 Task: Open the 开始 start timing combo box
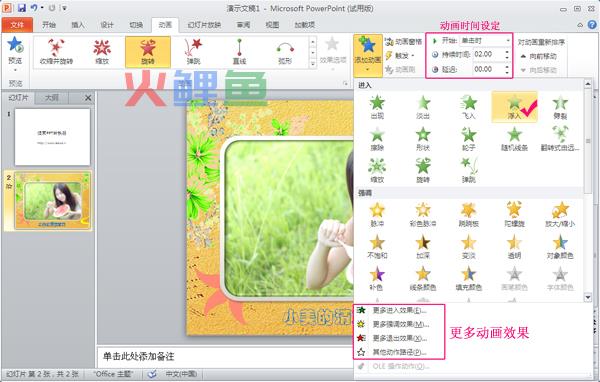486,40
